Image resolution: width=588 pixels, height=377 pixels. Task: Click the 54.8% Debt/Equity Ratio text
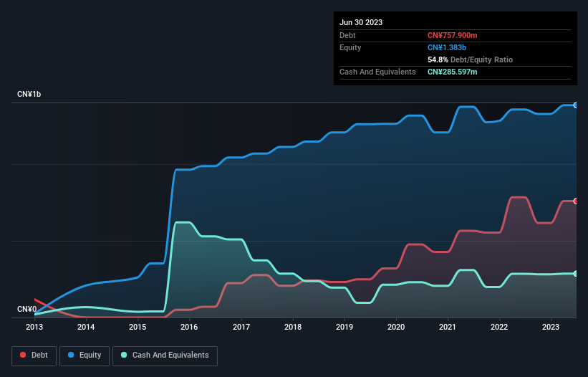(470, 59)
